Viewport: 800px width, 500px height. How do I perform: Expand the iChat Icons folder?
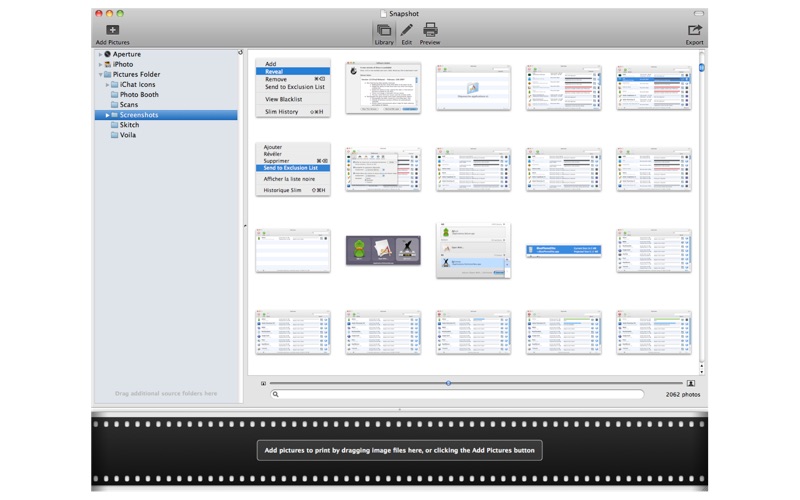coord(107,85)
